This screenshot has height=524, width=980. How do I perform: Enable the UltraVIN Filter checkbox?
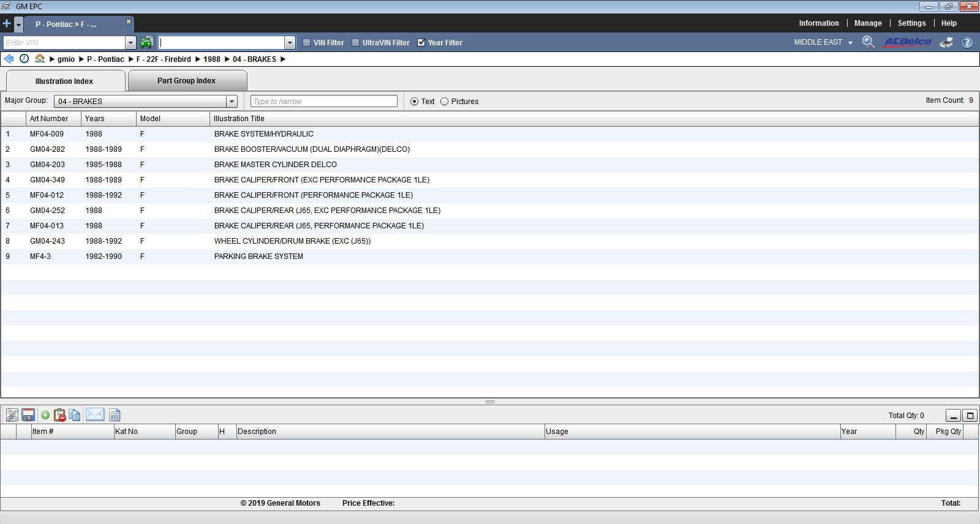tap(356, 43)
